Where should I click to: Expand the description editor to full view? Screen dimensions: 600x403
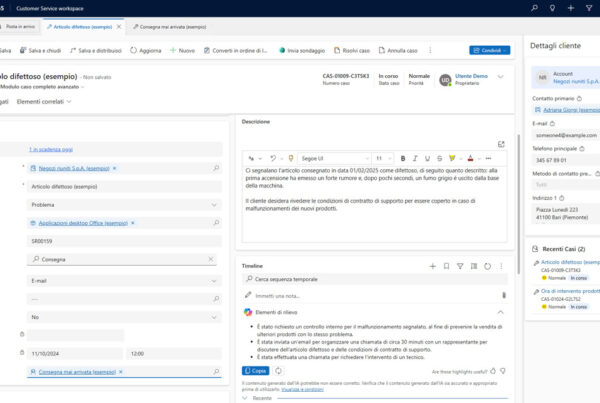click(x=501, y=144)
